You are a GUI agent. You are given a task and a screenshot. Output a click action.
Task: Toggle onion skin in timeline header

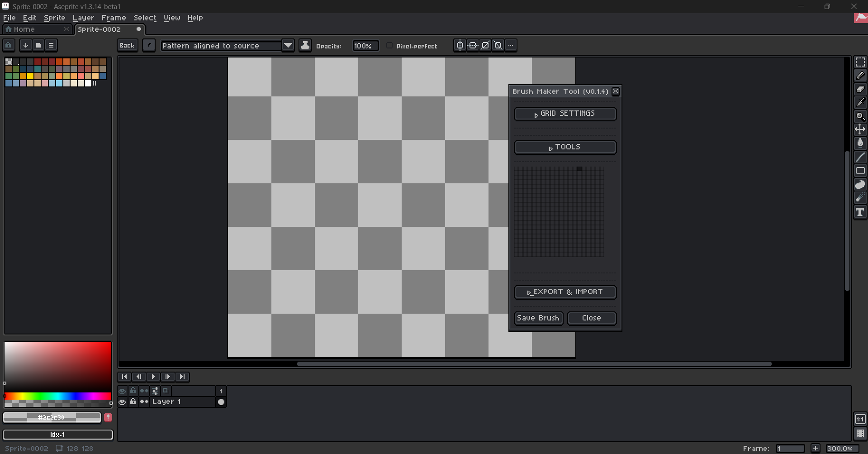coord(166,391)
